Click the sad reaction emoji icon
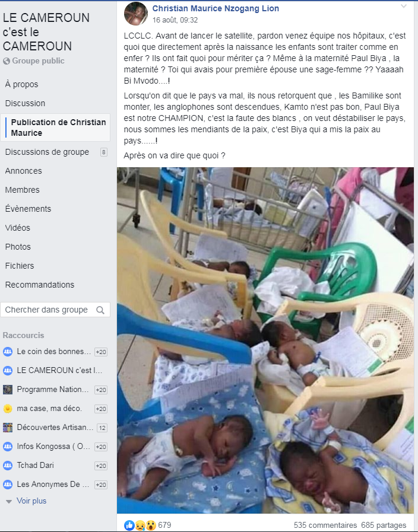Screen dimensions: 418x532 pyautogui.click(x=140, y=525)
